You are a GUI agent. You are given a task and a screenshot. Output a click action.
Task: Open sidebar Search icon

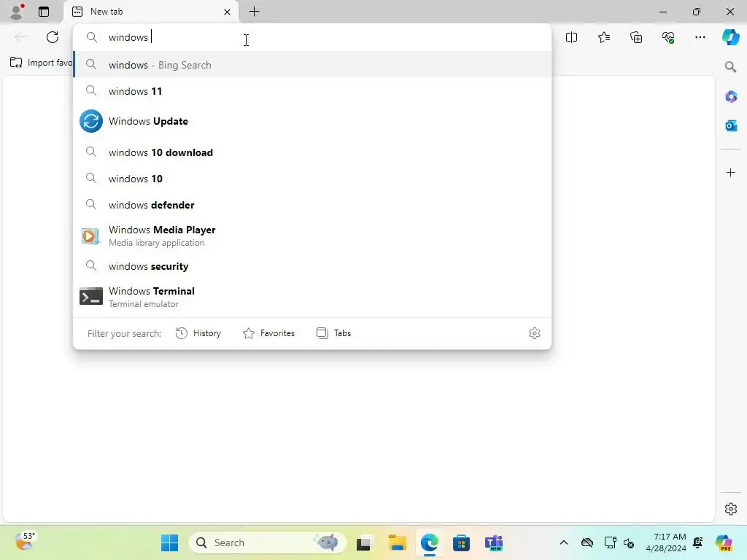[731, 66]
